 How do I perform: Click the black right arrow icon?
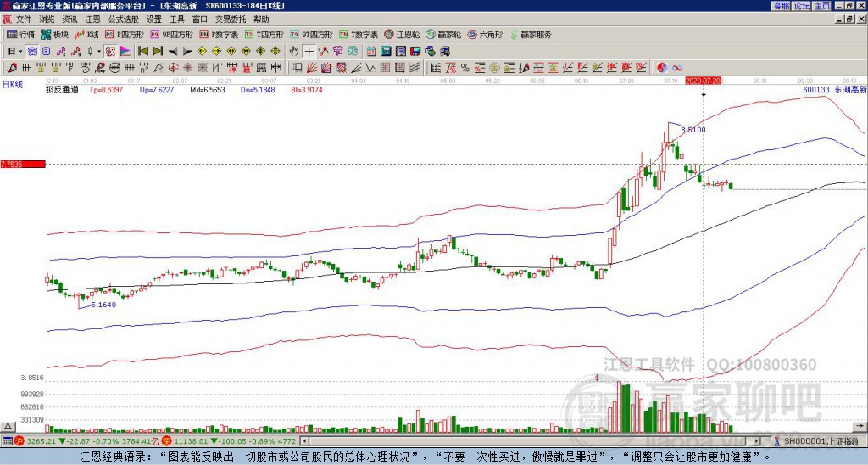click(187, 52)
